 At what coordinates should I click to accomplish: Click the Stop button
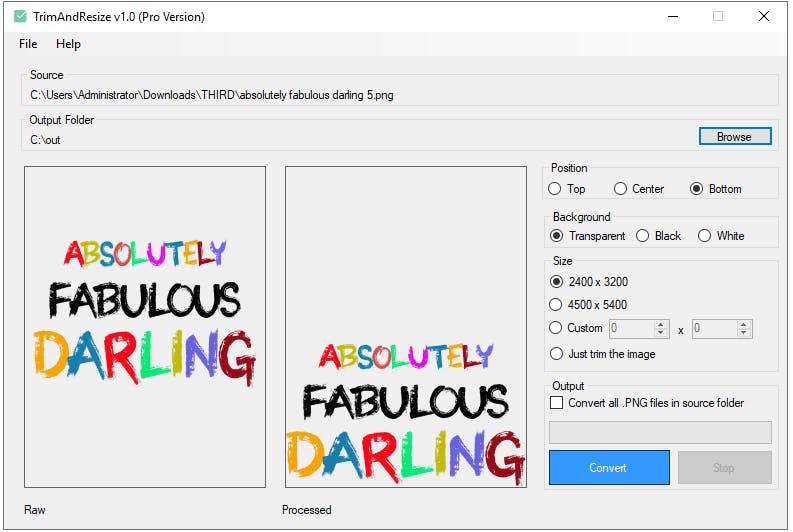(724, 468)
